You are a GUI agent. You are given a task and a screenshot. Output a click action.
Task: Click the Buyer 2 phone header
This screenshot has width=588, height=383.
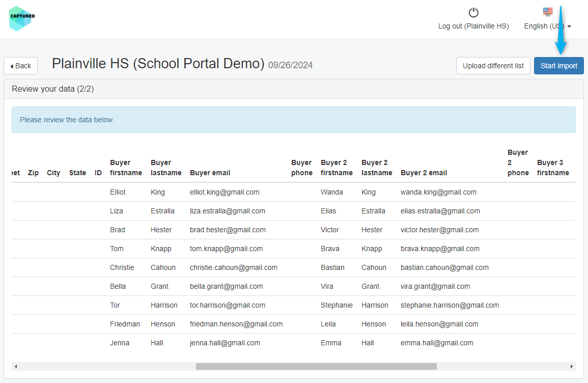[x=518, y=162]
